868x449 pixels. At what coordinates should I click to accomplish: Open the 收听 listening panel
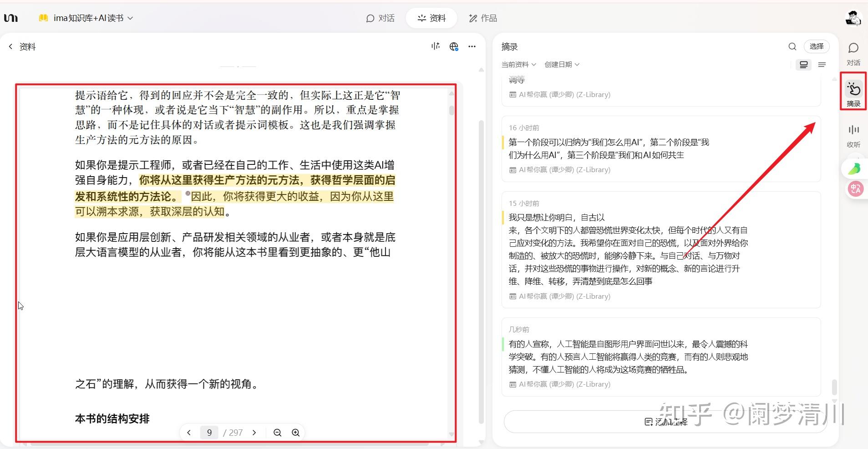click(x=853, y=135)
